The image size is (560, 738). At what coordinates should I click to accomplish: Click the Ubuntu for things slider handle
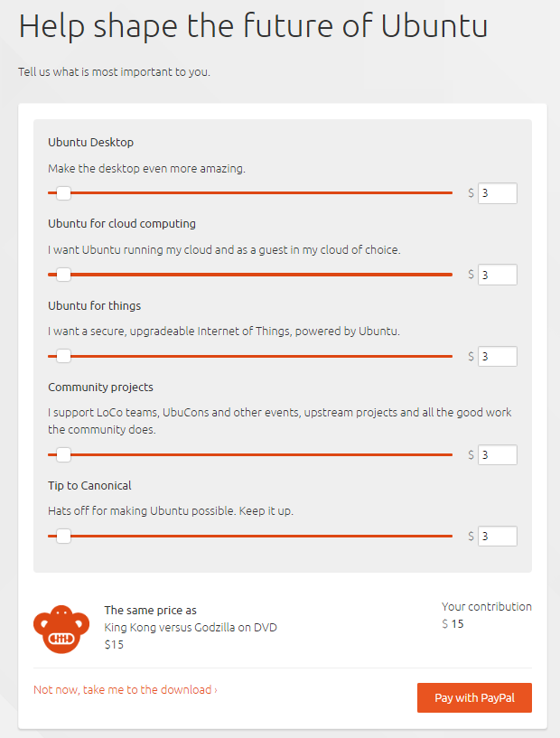[x=63, y=356]
